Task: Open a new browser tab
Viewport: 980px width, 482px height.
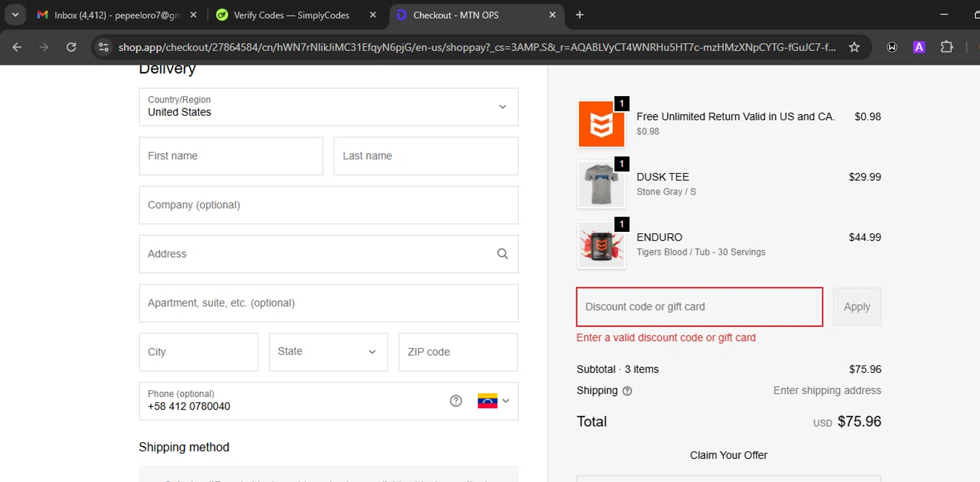Action: point(580,14)
